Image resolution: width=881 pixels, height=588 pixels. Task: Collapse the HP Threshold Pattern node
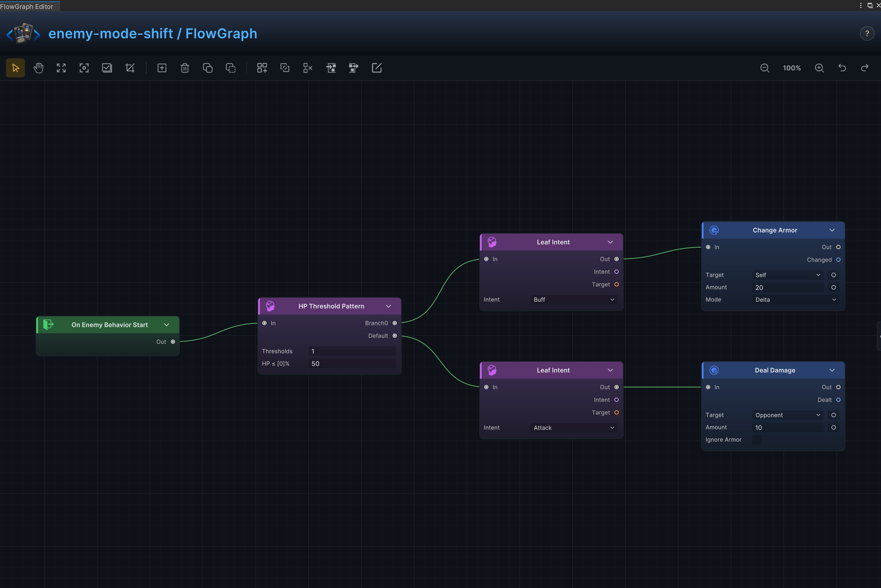click(388, 306)
